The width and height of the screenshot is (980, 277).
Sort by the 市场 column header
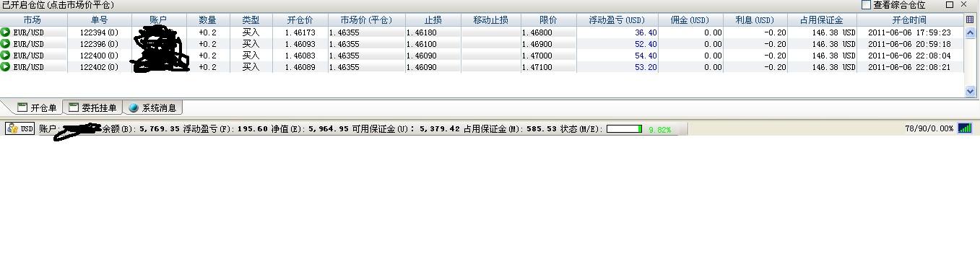(x=33, y=20)
